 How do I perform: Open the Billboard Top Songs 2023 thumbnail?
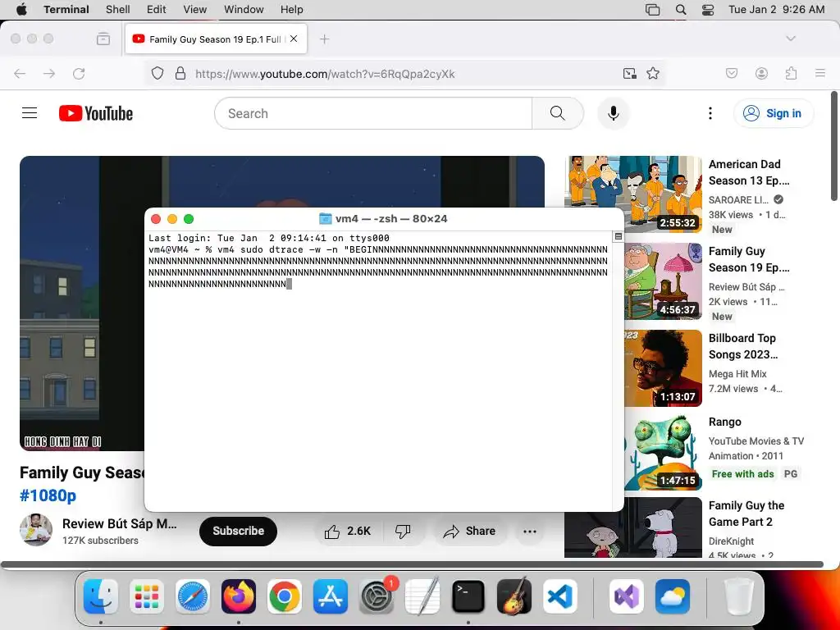[x=663, y=368]
